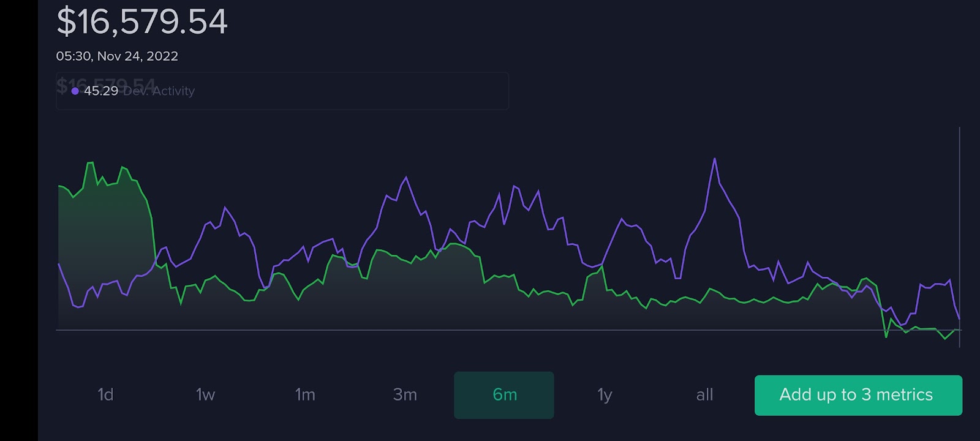Click the purple Dev. Activity legend dot
The image size is (980, 441).
click(75, 91)
